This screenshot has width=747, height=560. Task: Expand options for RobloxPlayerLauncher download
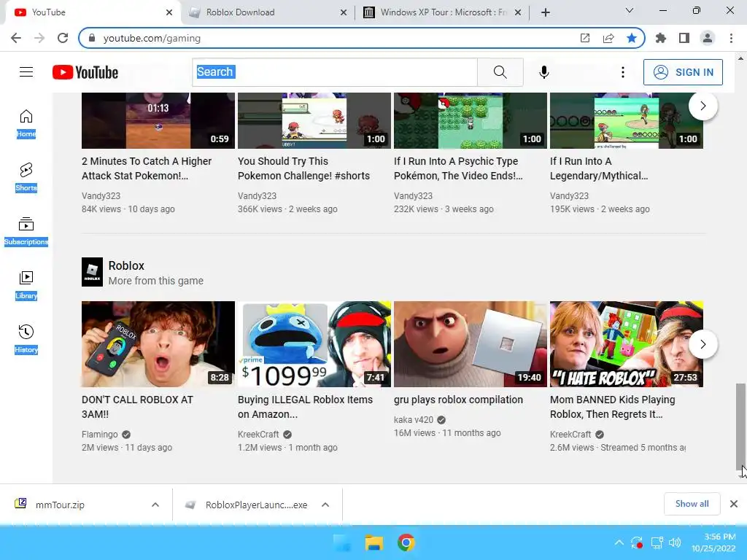point(325,505)
